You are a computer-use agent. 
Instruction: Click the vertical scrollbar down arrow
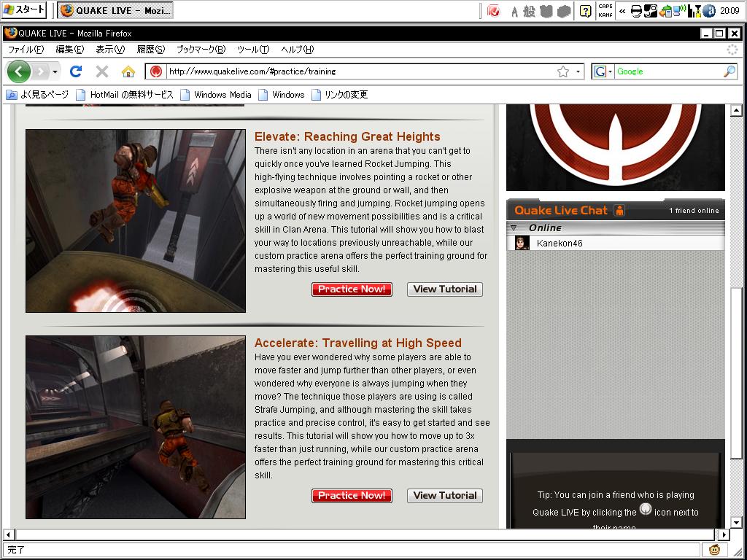click(x=737, y=522)
